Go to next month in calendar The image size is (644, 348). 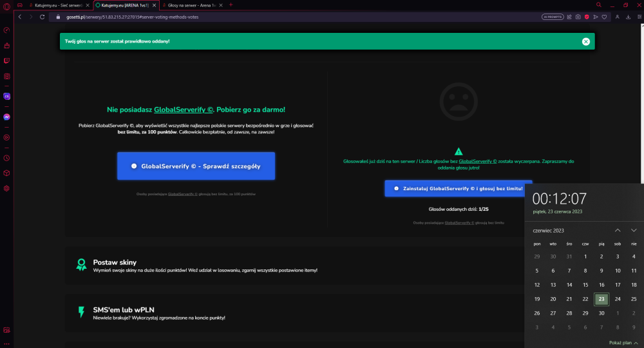pos(634,231)
